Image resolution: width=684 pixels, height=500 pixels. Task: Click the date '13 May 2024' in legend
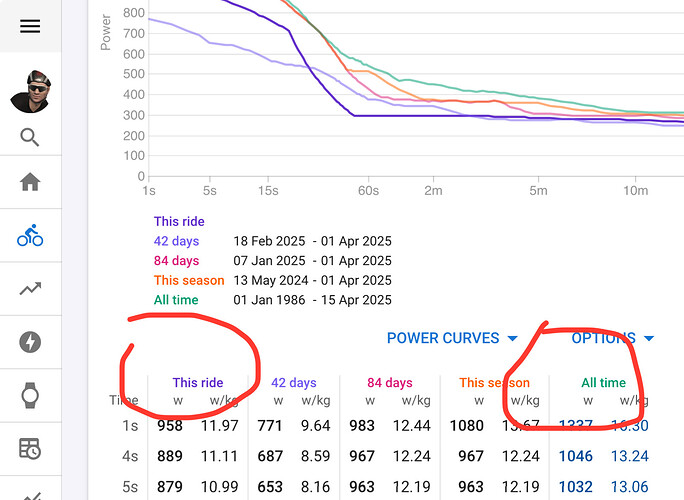[271, 280]
